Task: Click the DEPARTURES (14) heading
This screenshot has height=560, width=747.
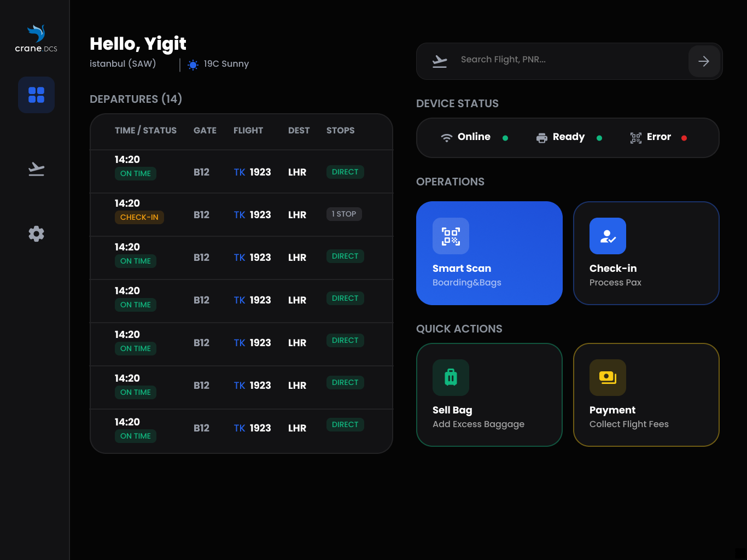Action: coord(136,99)
